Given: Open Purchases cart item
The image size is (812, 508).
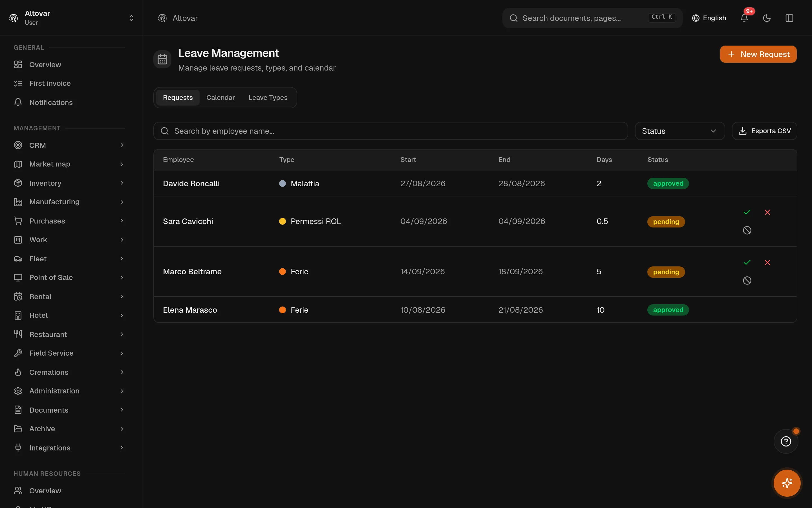Looking at the screenshot, I should point(69,221).
